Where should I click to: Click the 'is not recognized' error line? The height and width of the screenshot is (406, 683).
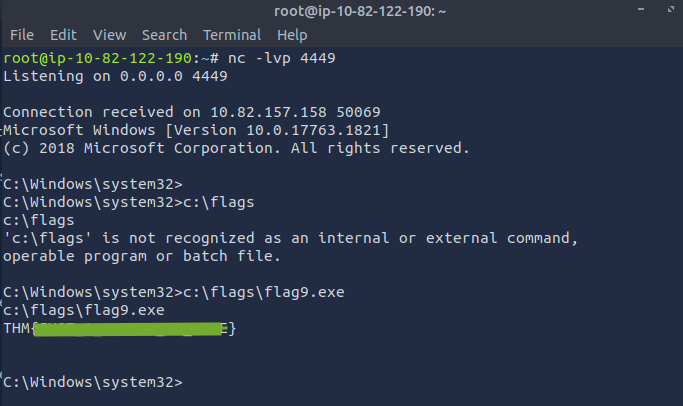[290, 238]
